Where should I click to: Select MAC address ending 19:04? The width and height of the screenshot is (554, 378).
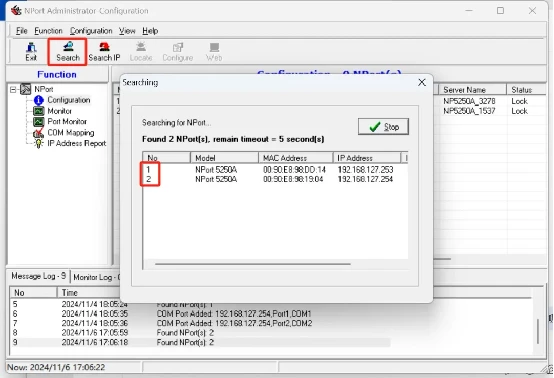point(293,179)
